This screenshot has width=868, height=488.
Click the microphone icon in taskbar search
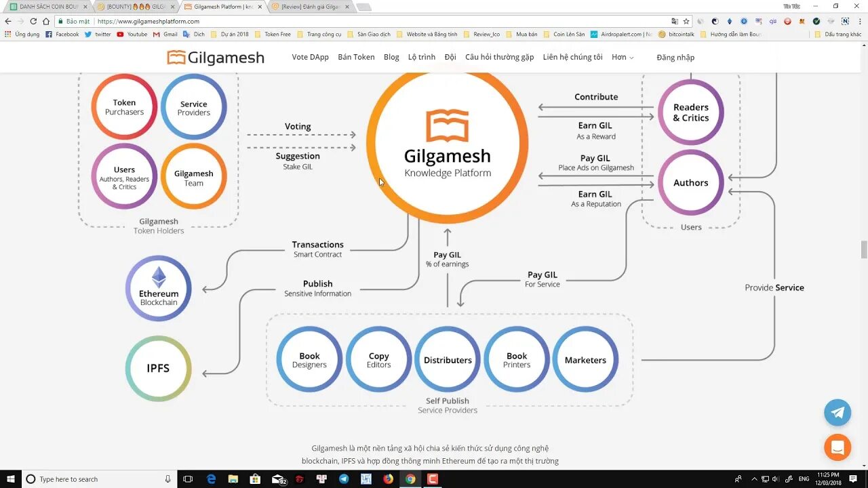coord(167,479)
